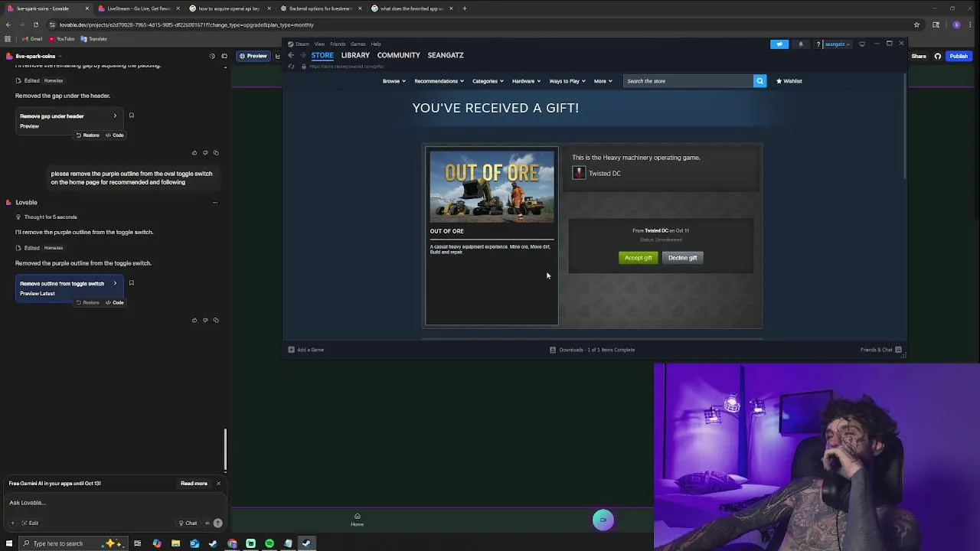Screen dimensions: 980x551
Task: Click the Publish button
Action: point(959,56)
